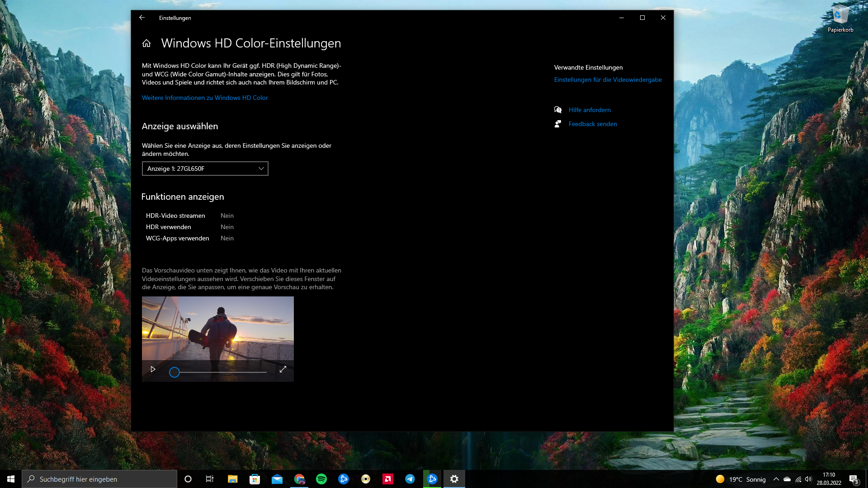Go to Settings home via house icon
The height and width of the screenshot is (488, 868).
pyautogui.click(x=146, y=43)
